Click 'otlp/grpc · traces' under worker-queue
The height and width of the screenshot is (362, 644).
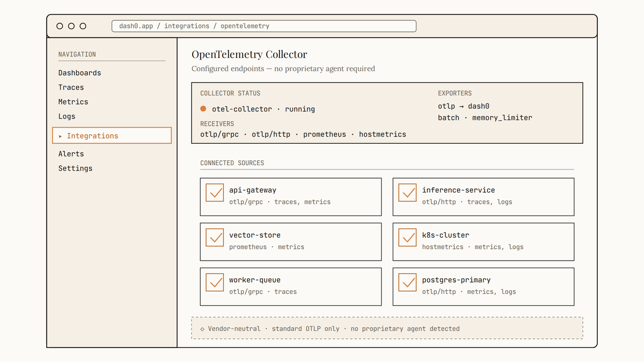(x=263, y=292)
